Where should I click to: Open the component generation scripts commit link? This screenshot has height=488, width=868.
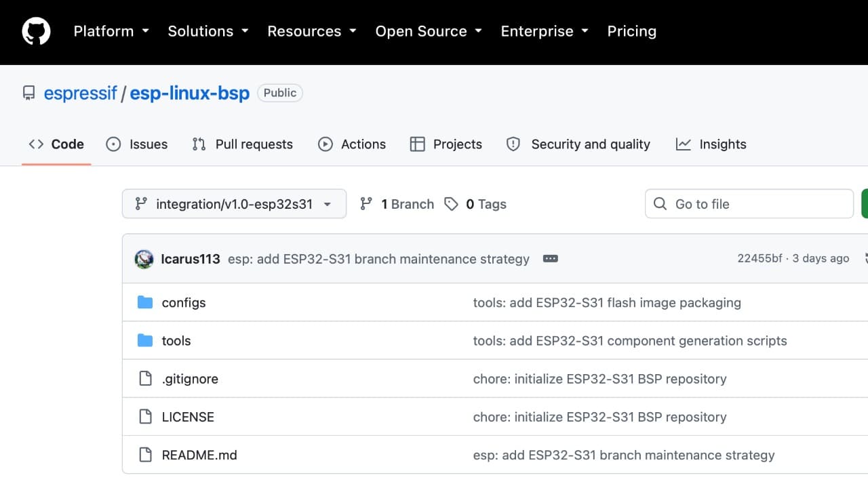click(630, 341)
